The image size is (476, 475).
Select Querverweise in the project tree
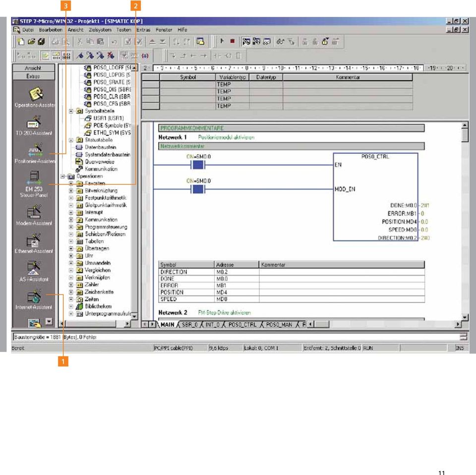click(100, 162)
